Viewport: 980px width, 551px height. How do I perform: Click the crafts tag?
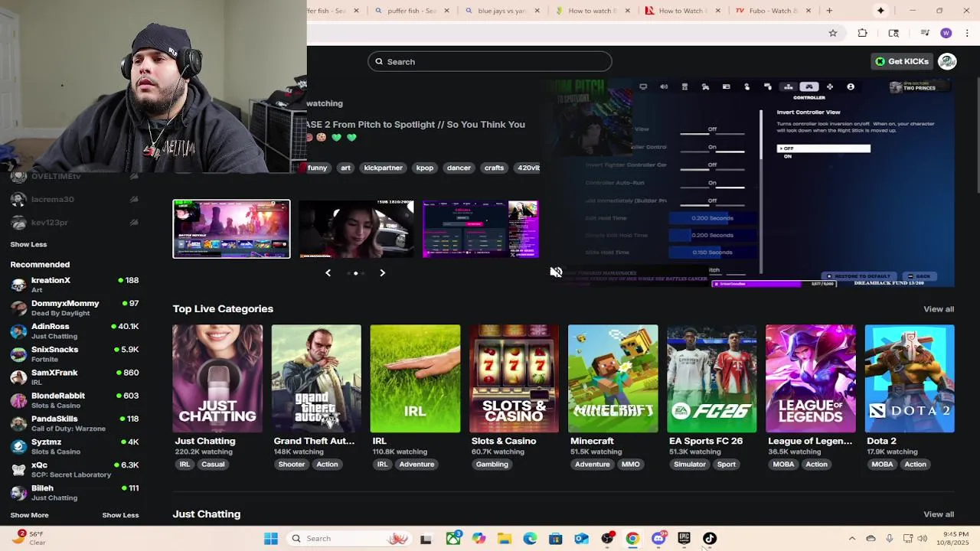(x=494, y=168)
